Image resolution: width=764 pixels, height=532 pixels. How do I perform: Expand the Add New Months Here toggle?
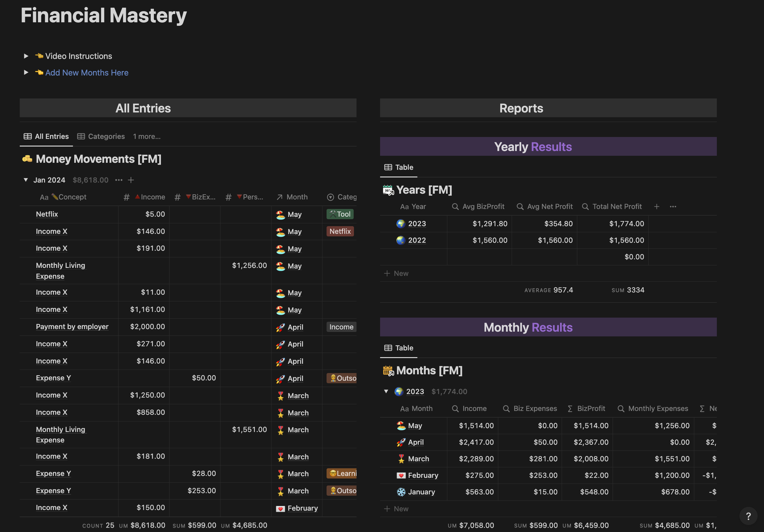click(x=26, y=72)
